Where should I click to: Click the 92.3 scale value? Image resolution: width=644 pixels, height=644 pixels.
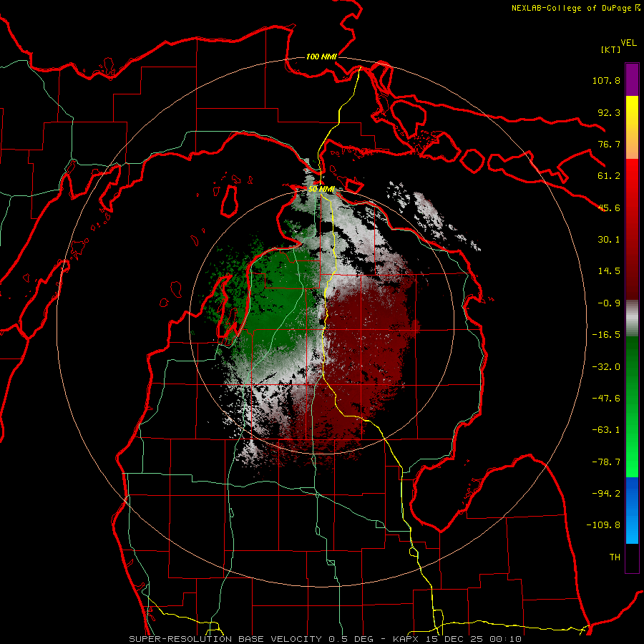(x=609, y=112)
